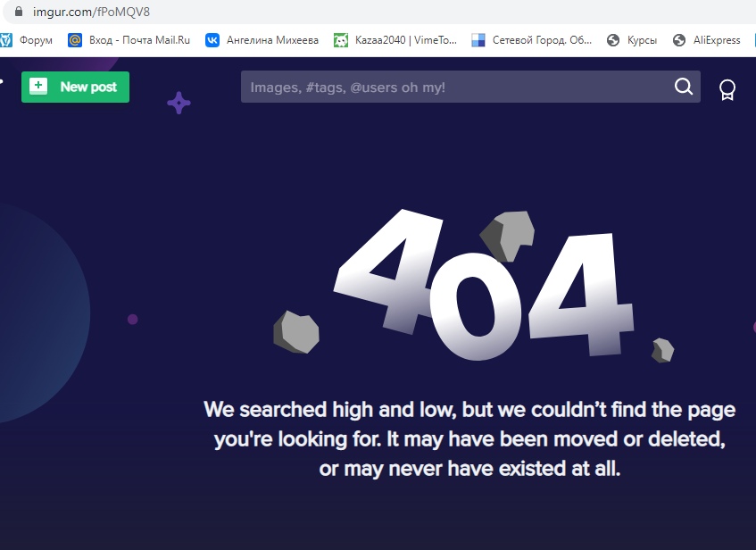Focus the Imgur search field
The height and width of the screenshot is (550, 756).
(455, 87)
